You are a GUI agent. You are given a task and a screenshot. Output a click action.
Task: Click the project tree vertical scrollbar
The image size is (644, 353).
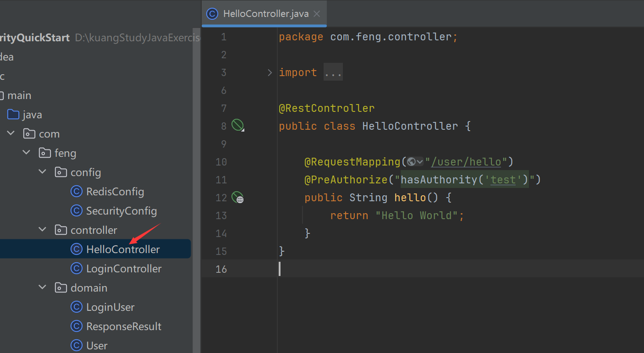tap(196, 190)
